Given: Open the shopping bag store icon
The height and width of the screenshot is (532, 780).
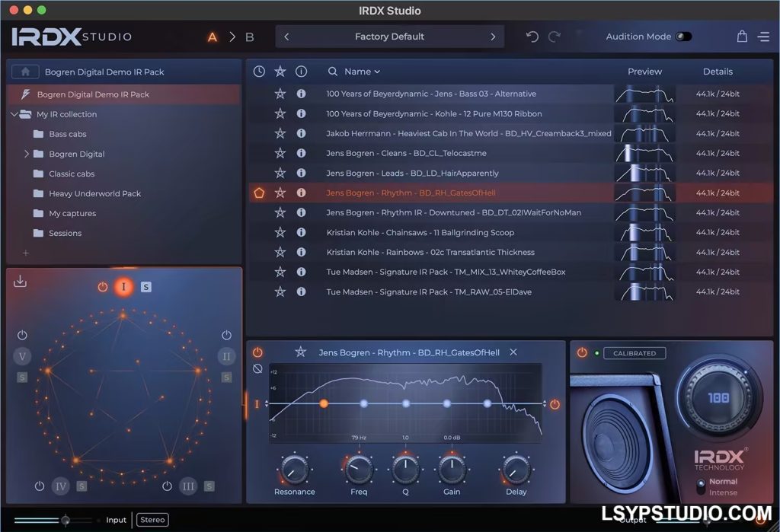Looking at the screenshot, I should [x=742, y=37].
